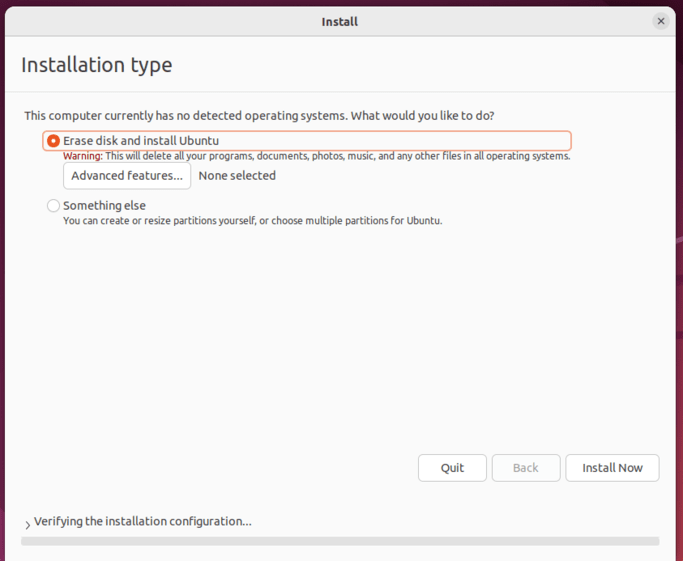Click the 'no detected operating systems' question text
The width and height of the screenshot is (683, 561).
(259, 116)
